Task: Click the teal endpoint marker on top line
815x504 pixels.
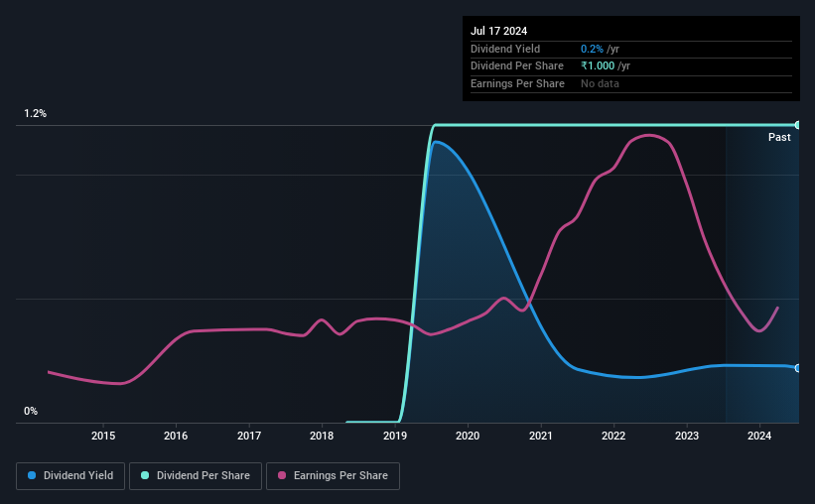Action: click(x=798, y=125)
